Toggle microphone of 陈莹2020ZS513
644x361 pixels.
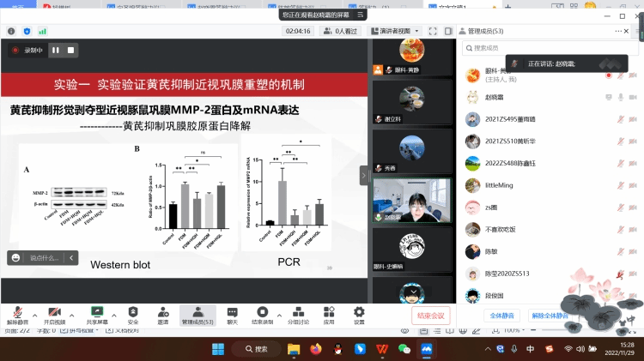pos(621,274)
